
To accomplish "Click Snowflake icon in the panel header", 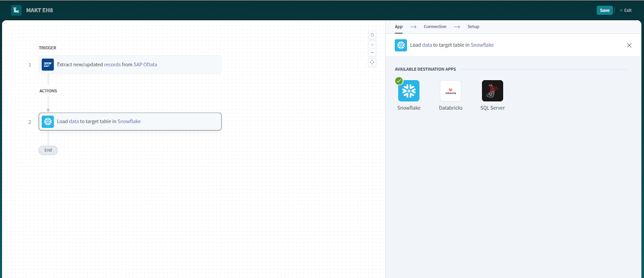I will (401, 45).
